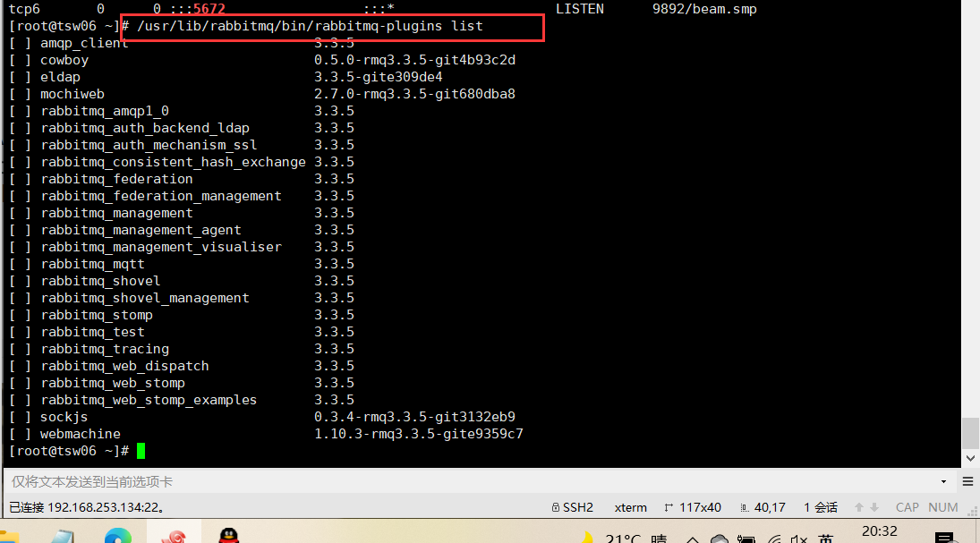Click the rabbitmq_test plugin name

(x=92, y=332)
